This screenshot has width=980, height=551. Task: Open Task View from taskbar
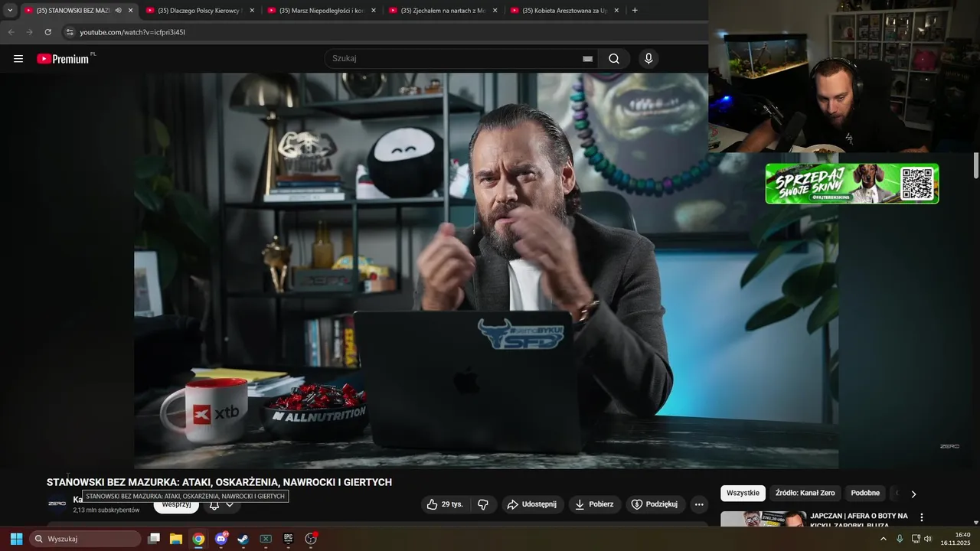[154, 539]
